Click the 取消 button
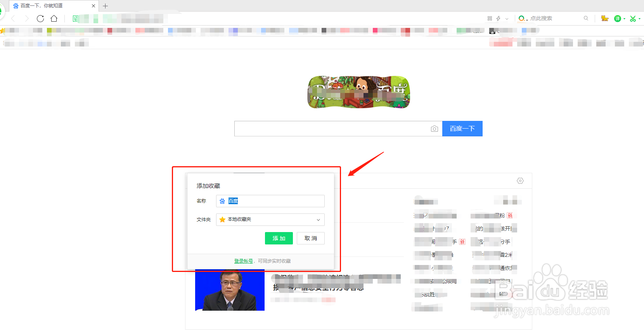644x332 pixels. click(x=311, y=238)
